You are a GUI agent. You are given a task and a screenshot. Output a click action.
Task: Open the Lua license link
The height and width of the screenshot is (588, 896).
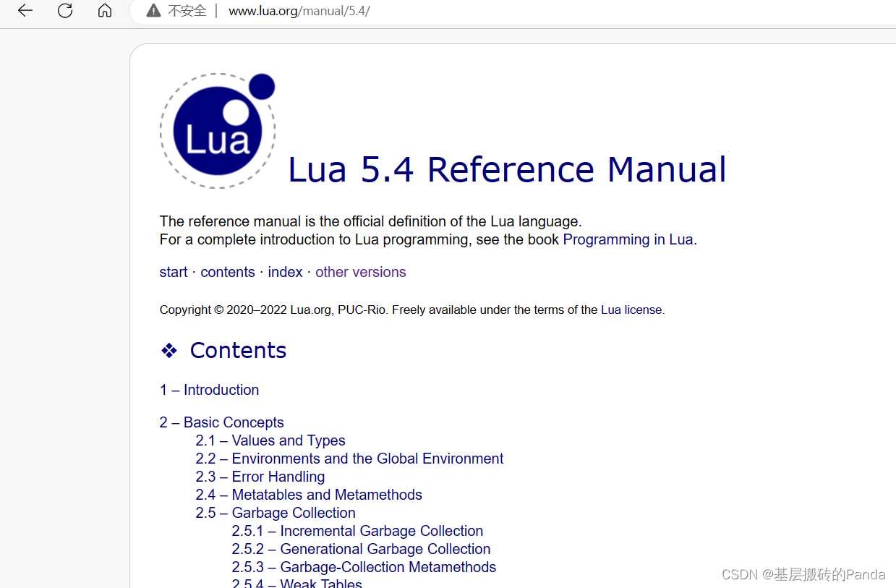[631, 310]
